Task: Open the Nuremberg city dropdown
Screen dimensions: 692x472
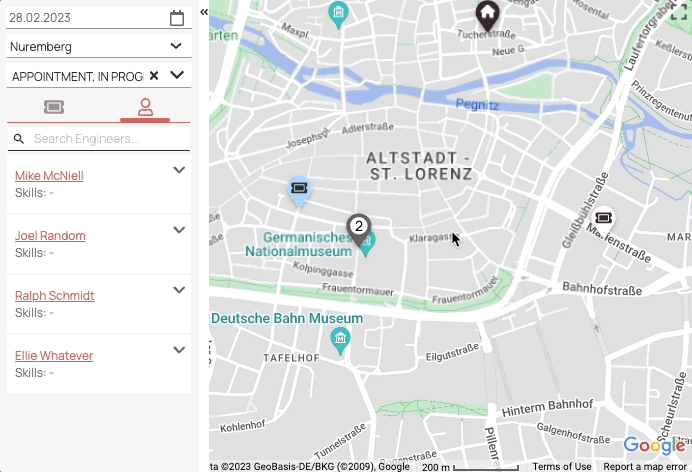Action: coord(176,46)
